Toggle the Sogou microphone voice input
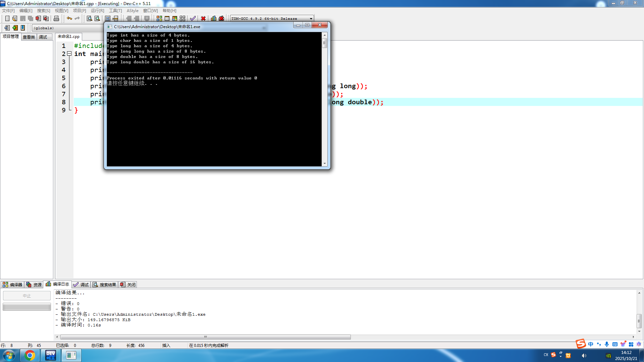The height and width of the screenshot is (362, 644). pyautogui.click(x=607, y=344)
